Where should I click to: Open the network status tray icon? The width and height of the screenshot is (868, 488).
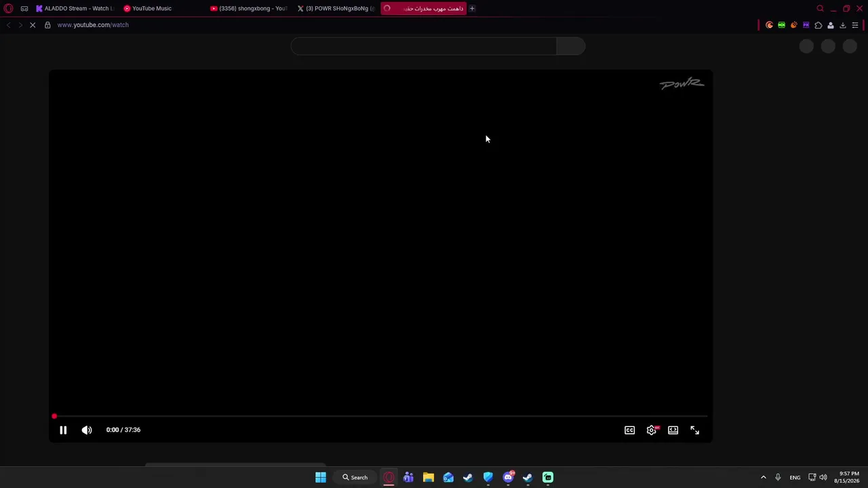point(812,477)
